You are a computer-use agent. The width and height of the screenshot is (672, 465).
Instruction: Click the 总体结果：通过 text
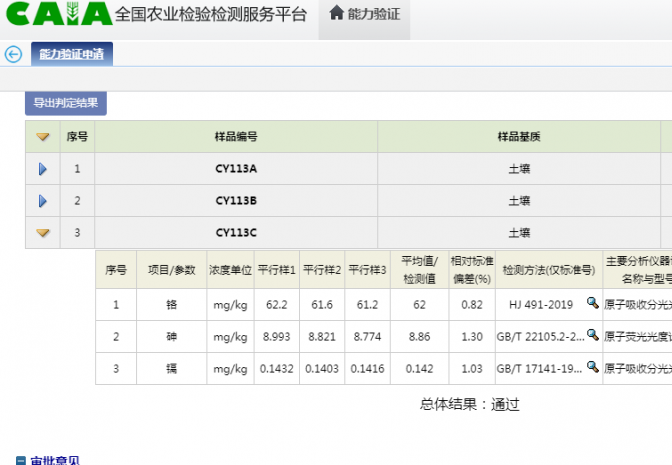[x=469, y=404]
